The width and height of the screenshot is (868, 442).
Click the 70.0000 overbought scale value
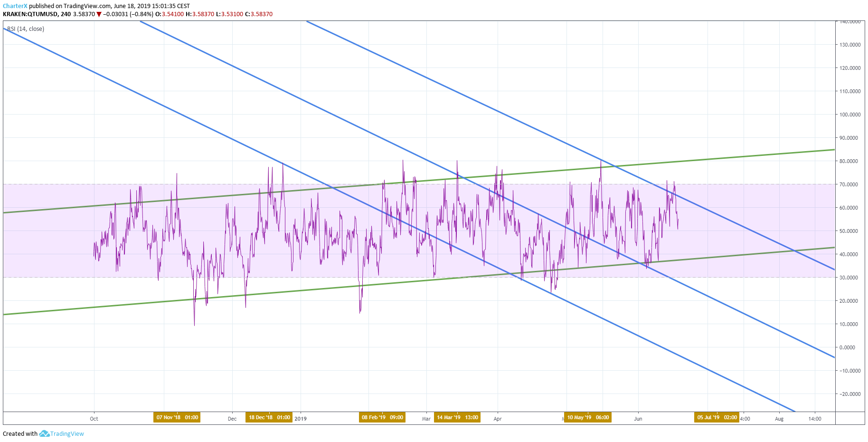coord(849,184)
